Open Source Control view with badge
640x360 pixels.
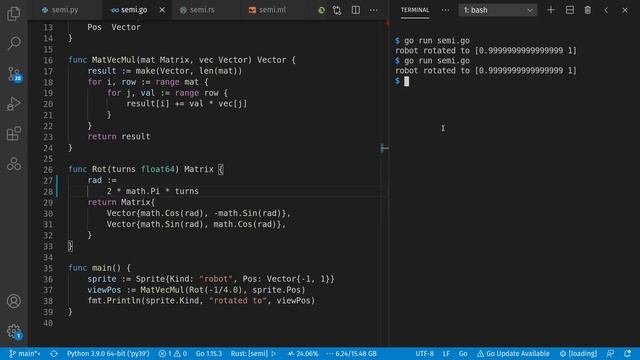14,74
